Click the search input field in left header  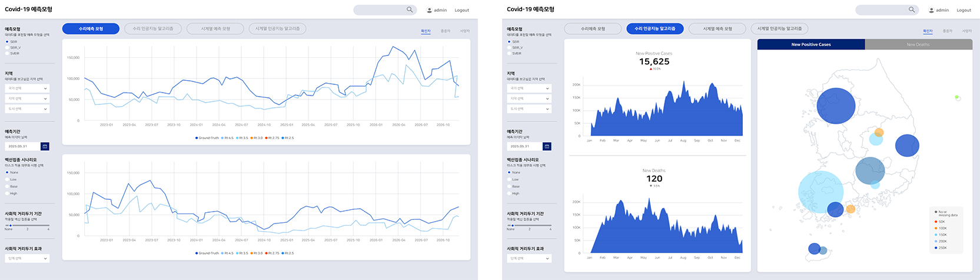pyautogui.click(x=380, y=10)
